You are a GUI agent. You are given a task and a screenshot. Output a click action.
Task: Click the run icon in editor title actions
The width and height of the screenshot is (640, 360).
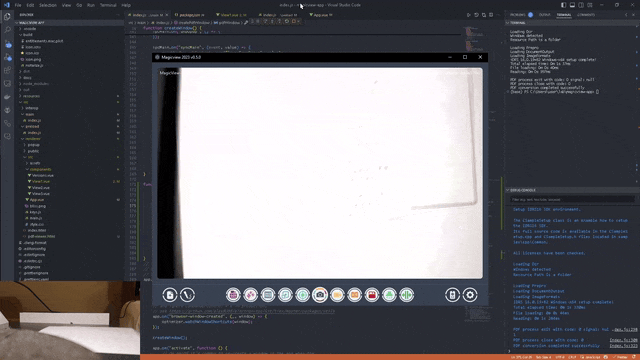(469, 15)
